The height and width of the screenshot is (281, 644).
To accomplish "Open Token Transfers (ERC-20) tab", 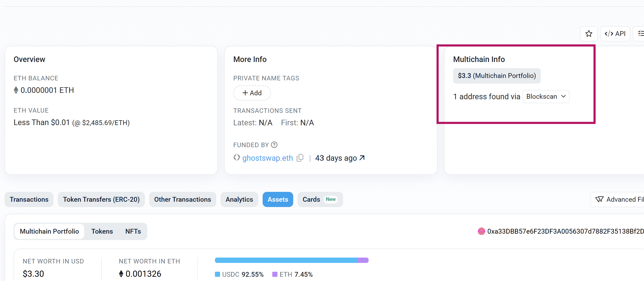I will point(101,199).
